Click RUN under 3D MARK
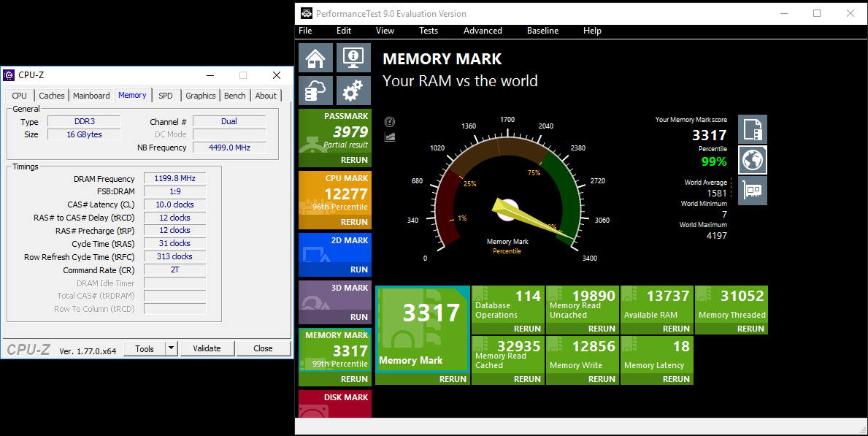The image size is (868, 436). (x=359, y=318)
